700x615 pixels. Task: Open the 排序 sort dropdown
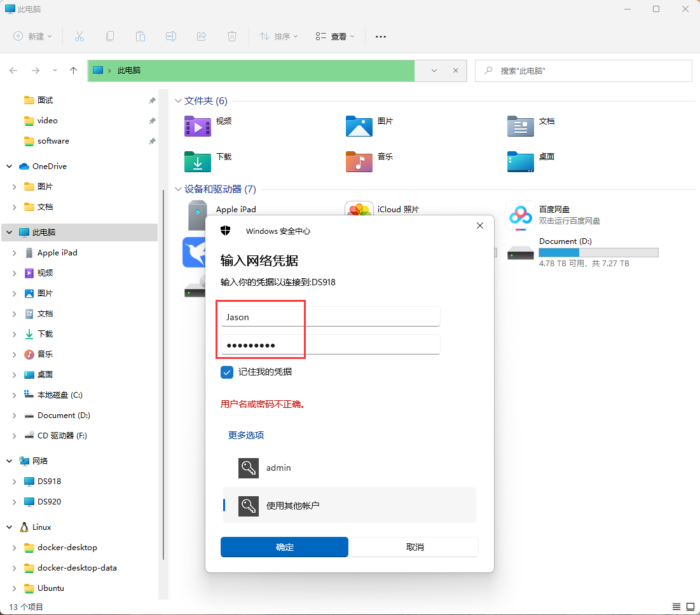tap(278, 37)
